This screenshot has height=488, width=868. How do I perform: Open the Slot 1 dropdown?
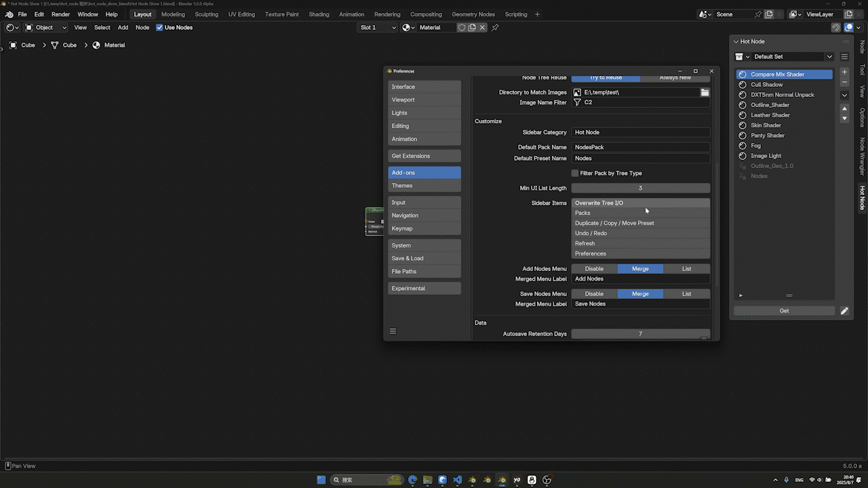pos(378,28)
